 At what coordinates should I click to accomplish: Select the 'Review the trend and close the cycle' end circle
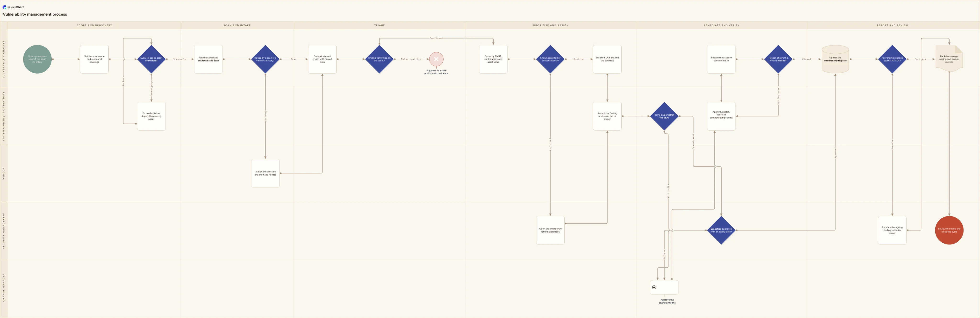(949, 230)
